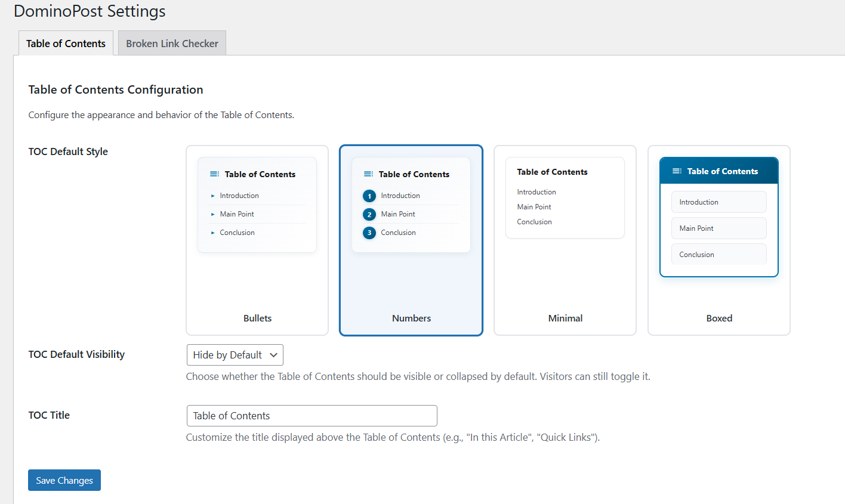Click the TOC Title text field

click(312, 416)
